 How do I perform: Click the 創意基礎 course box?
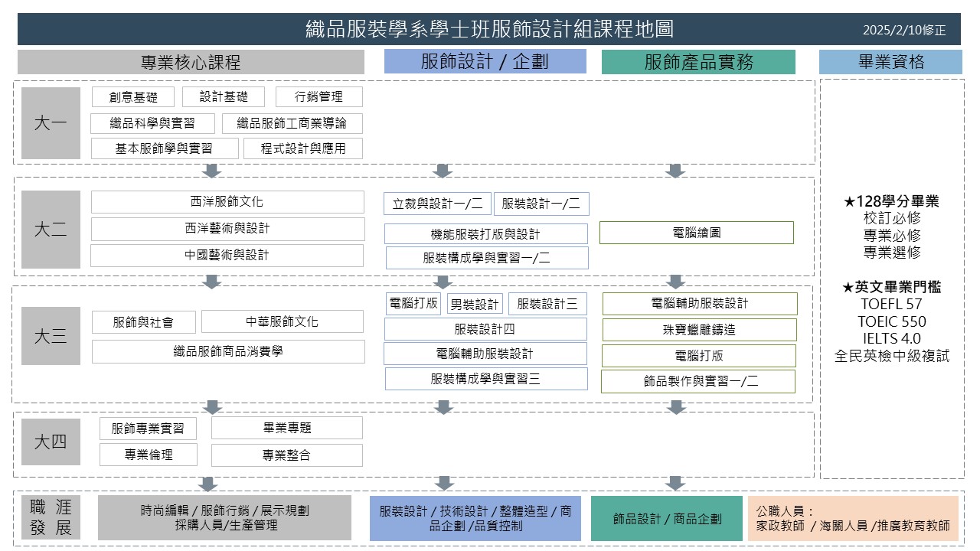pyautogui.click(x=133, y=97)
